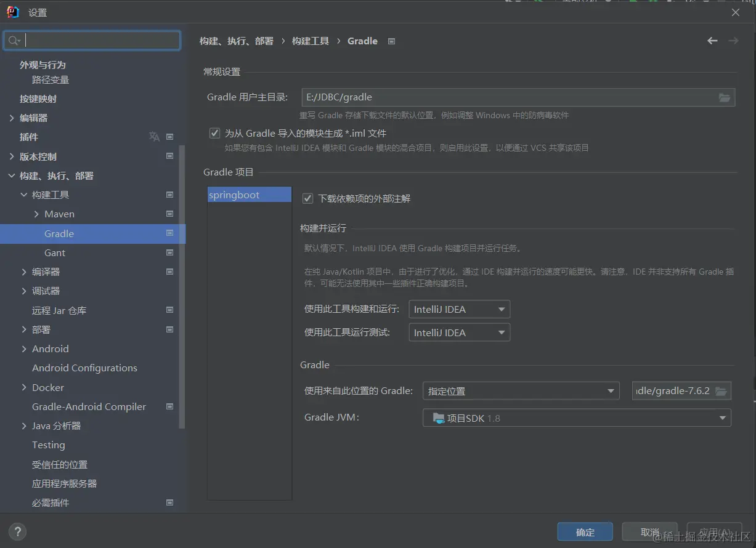Select Testing in settings tree
Viewport: 756px width, 548px height.
coord(48,445)
